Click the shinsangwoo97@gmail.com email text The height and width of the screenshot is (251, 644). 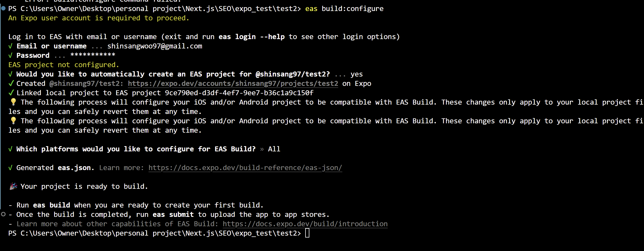(155, 46)
